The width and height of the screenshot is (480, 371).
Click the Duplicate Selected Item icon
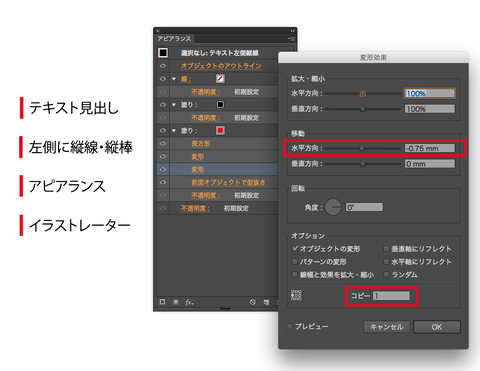(x=266, y=302)
